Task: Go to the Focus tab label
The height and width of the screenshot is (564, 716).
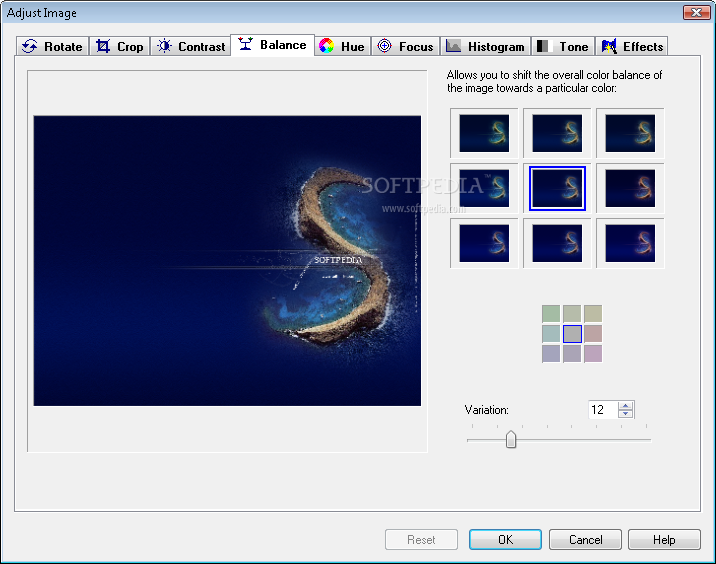Action: 416,47
